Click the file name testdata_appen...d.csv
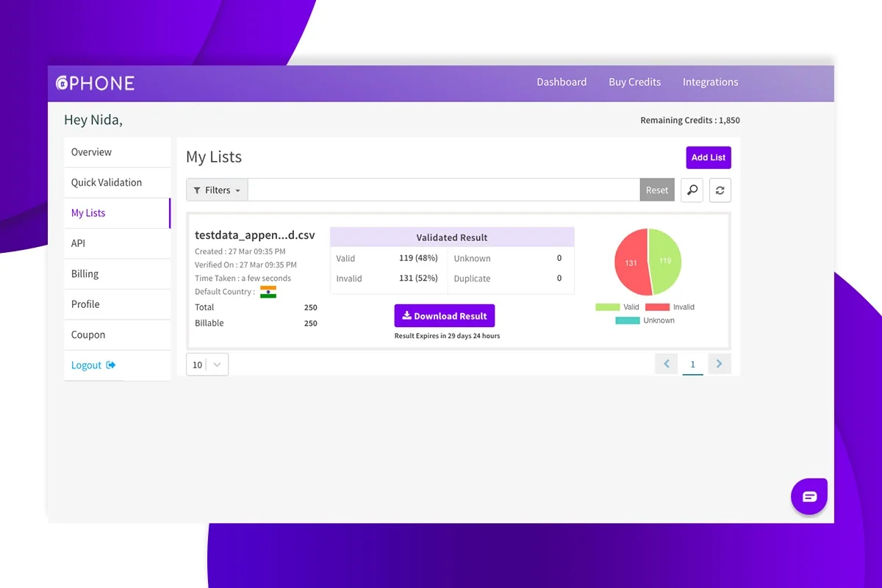The height and width of the screenshot is (588, 882). (255, 235)
